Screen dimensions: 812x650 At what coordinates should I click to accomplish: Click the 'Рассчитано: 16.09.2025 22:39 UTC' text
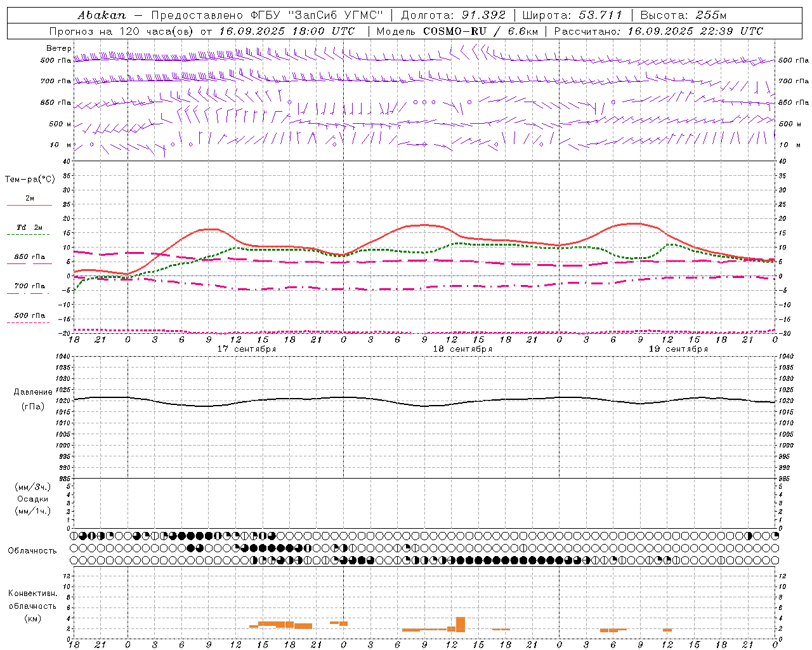tap(658, 31)
